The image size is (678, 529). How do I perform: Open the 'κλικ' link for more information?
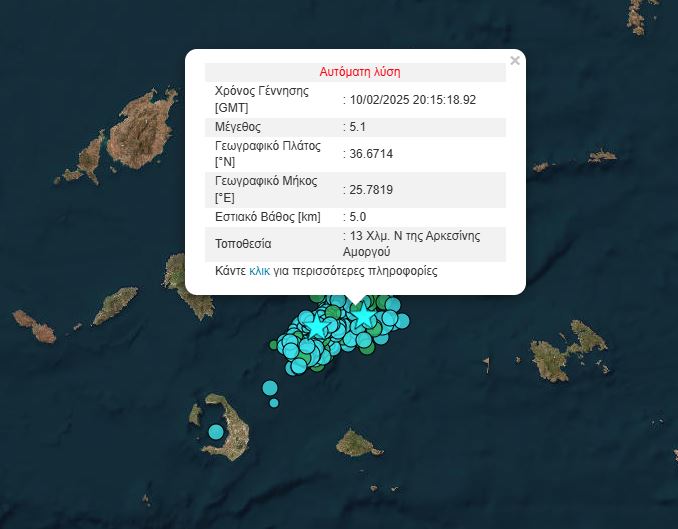coord(259,271)
